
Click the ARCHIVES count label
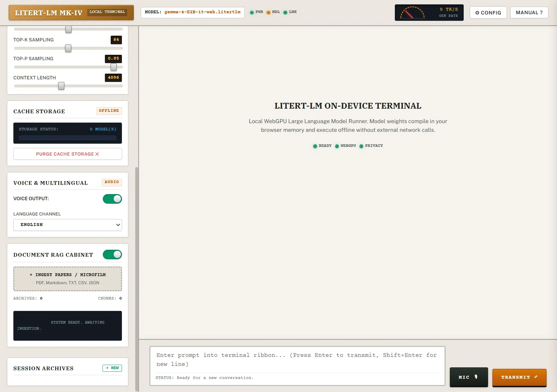coord(28,298)
